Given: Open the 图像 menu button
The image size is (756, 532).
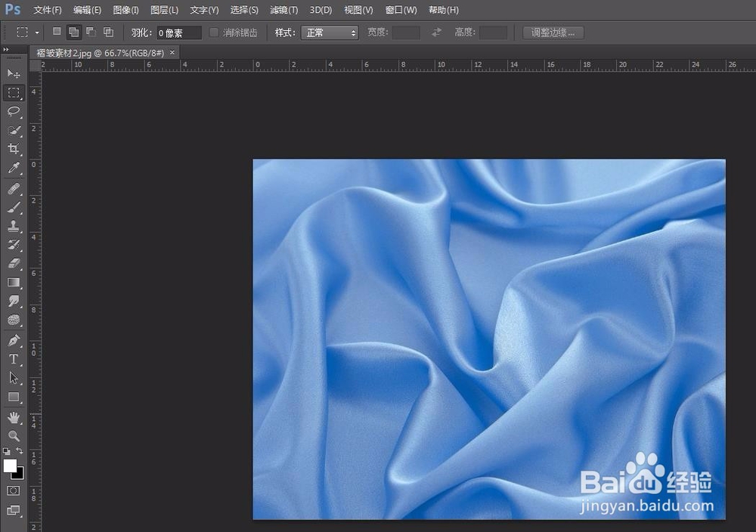Looking at the screenshot, I should [x=125, y=10].
